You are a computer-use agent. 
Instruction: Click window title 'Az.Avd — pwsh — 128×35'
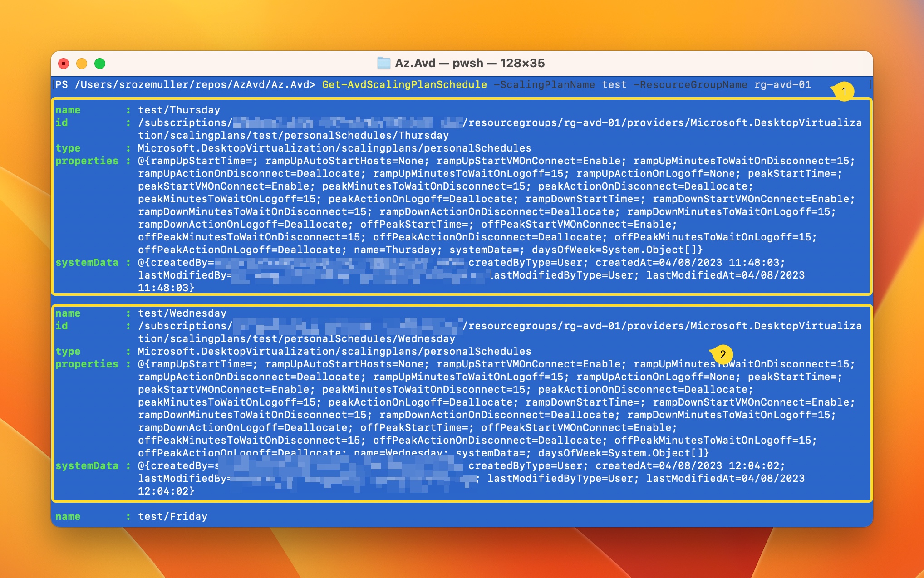pos(469,63)
